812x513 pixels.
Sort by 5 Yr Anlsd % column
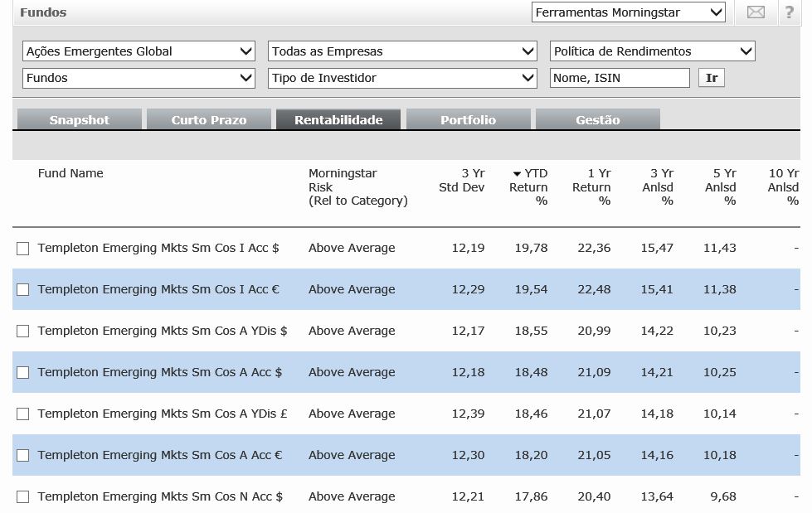(720, 186)
